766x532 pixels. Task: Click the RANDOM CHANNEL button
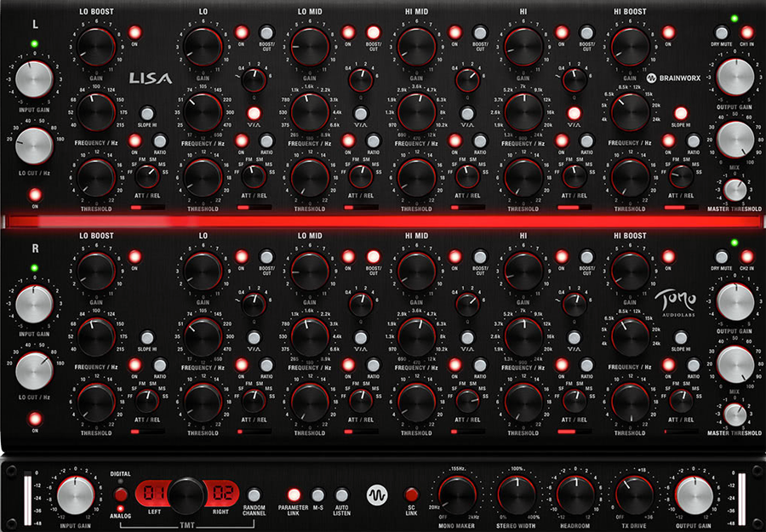254,495
